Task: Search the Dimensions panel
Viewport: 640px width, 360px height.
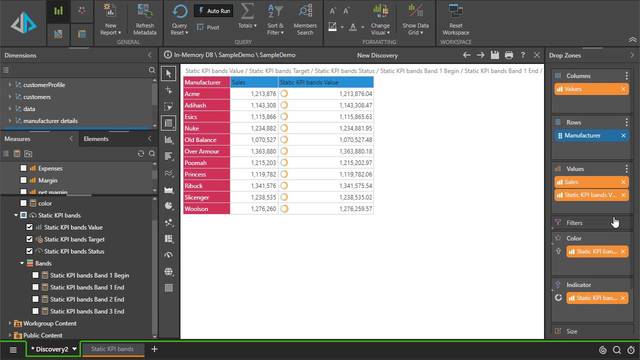Action: pos(152,70)
